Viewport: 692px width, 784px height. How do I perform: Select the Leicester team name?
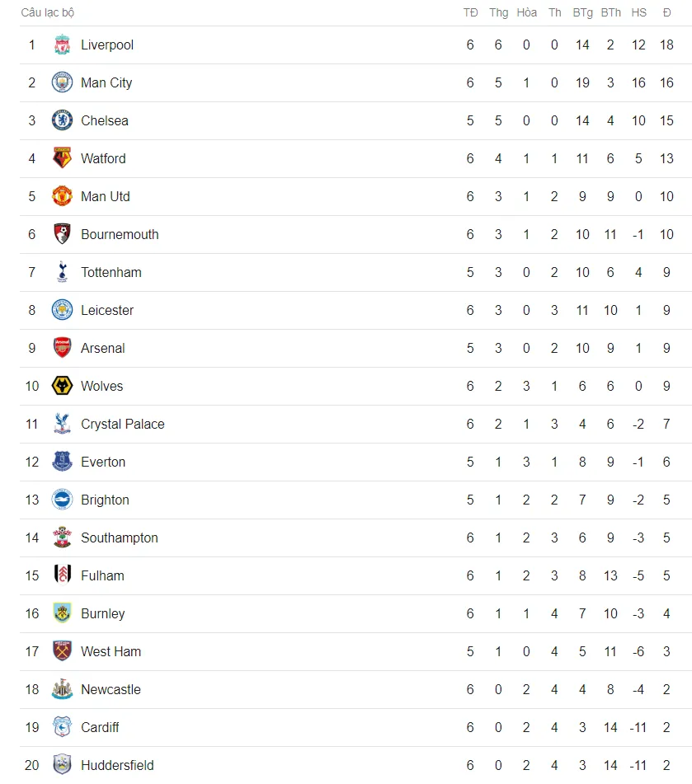click(107, 311)
